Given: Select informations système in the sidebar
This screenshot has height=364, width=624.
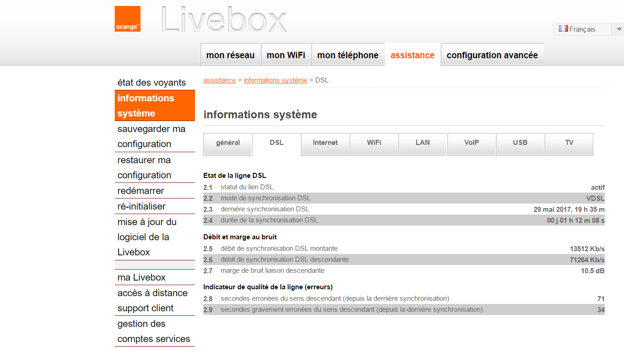Looking at the screenshot, I should click(155, 105).
